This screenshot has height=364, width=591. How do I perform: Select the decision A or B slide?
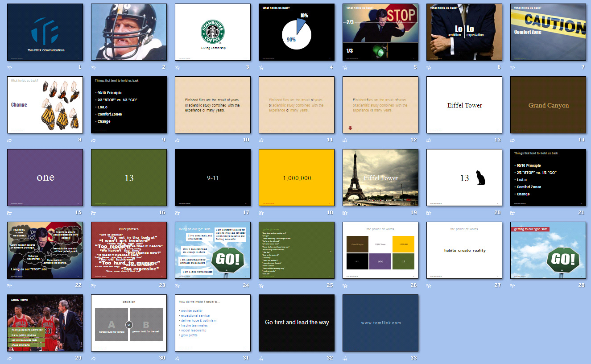click(129, 323)
